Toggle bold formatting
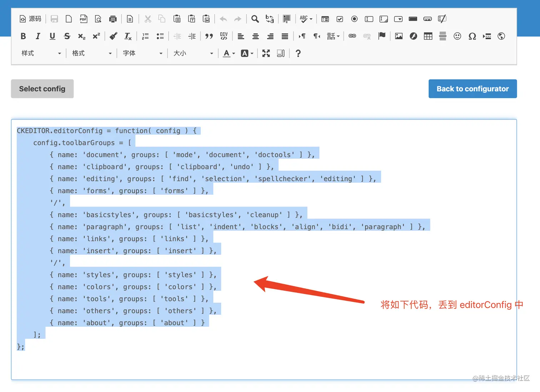 point(23,36)
